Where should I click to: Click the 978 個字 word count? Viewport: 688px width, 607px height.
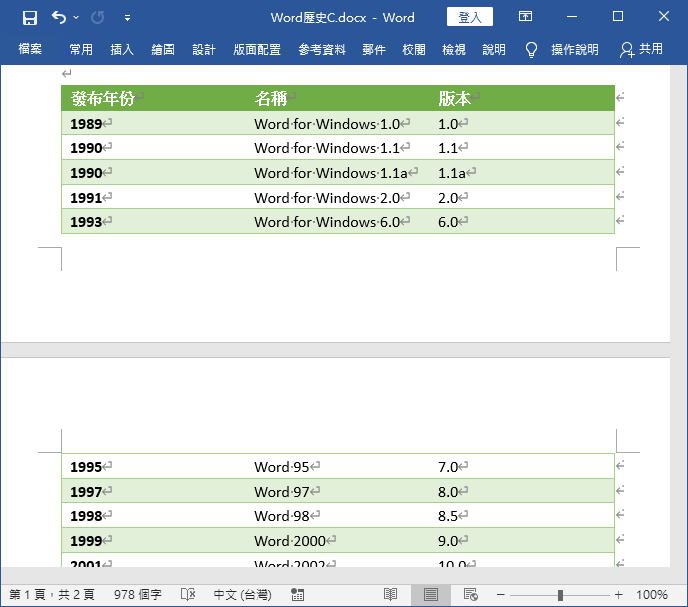pyautogui.click(x=138, y=595)
